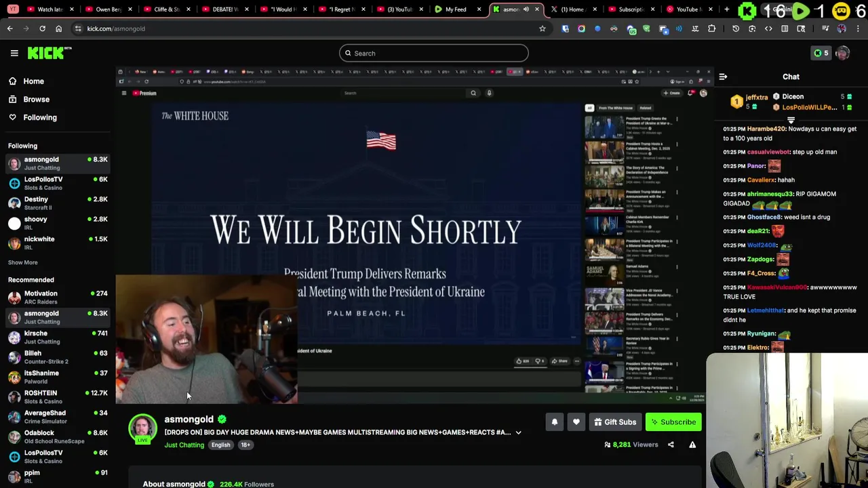Click the jeffxtra top gifter entry
The height and width of the screenshot is (488, 868).
click(749, 102)
